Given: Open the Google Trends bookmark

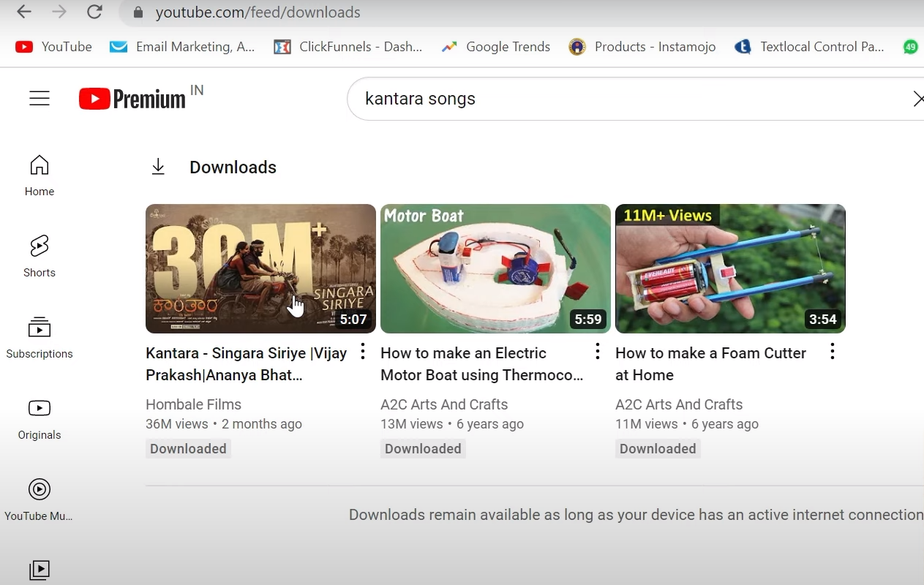Looking at the screenshot, I should pos(495,46).
